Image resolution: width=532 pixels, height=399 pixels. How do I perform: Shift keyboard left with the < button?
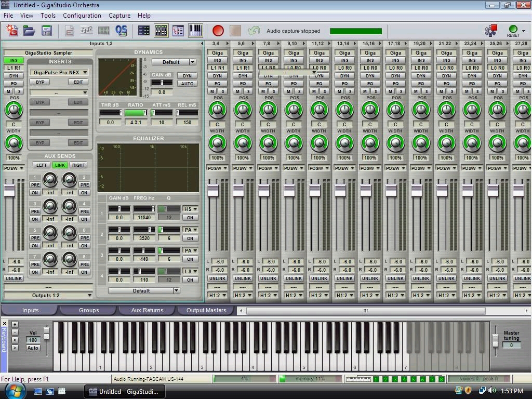click(15, 340)
